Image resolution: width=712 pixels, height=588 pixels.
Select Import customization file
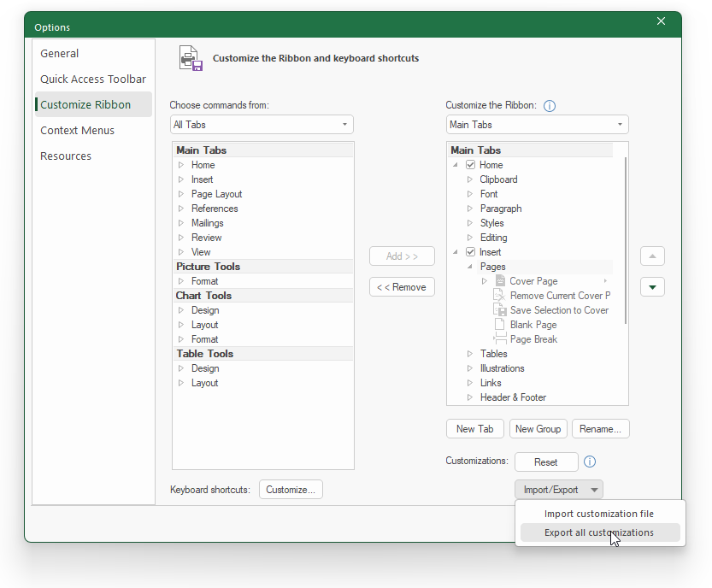point(600,514)
